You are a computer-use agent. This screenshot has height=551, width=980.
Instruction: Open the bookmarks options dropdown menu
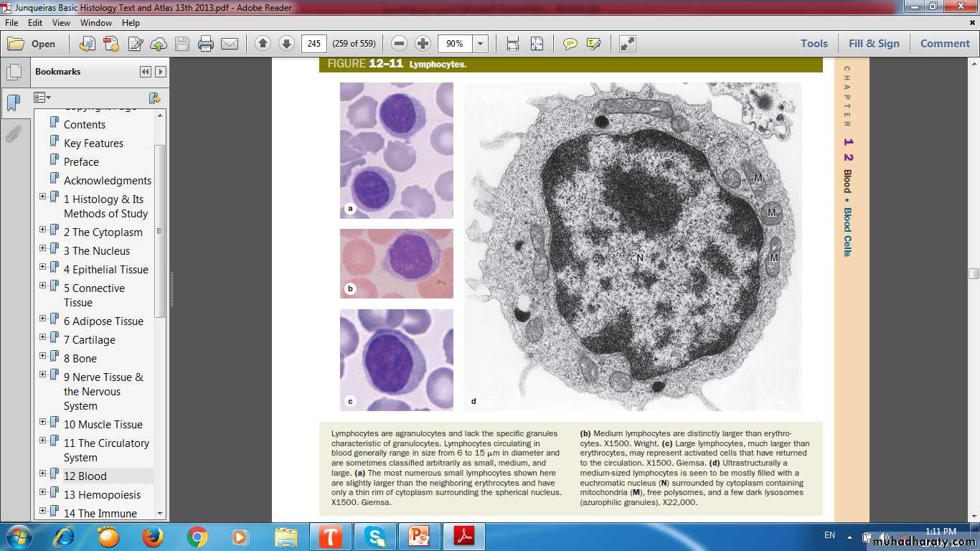point(42,98)
